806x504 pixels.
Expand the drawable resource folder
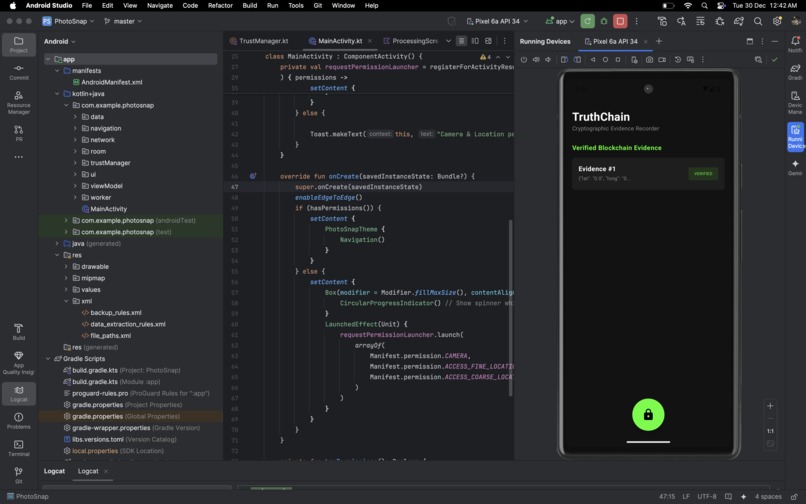[x=66, y=266]
